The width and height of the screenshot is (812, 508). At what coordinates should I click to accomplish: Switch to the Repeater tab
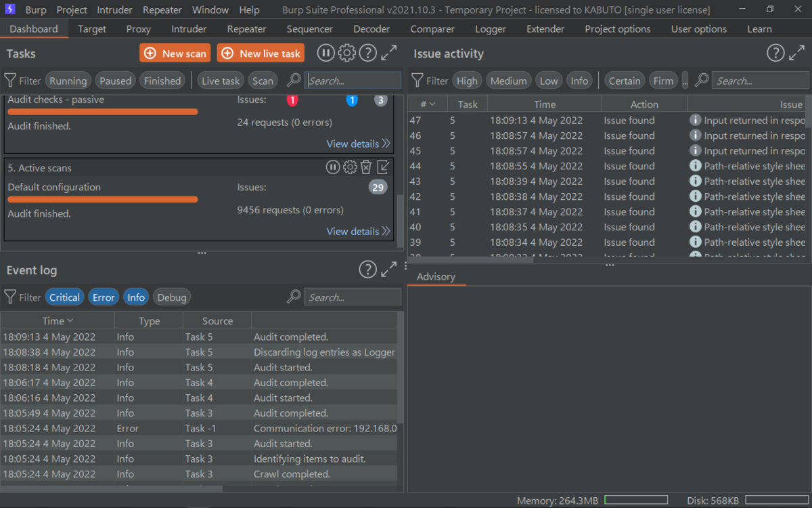click(x=246, y=29)
